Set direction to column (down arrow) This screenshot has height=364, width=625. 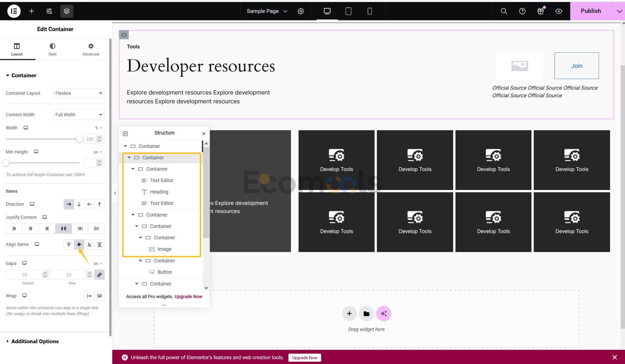coord(79,204)
